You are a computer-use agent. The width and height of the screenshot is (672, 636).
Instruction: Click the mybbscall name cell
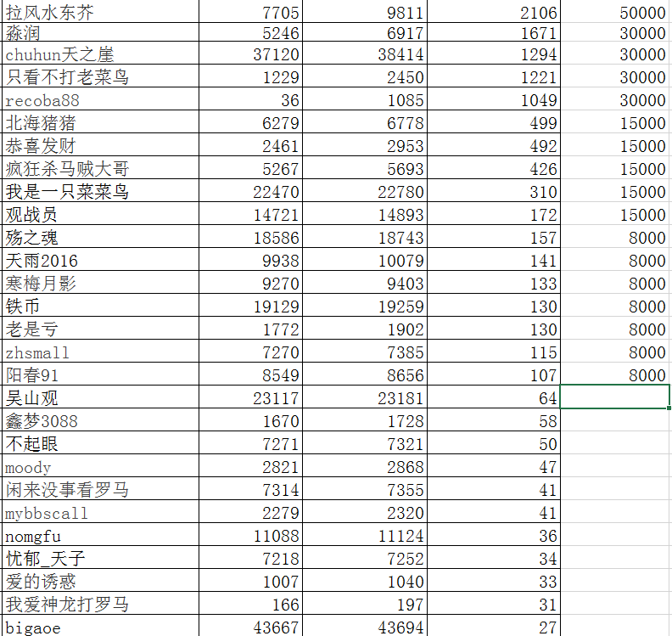pyautogui.click(x=47, y=513)
